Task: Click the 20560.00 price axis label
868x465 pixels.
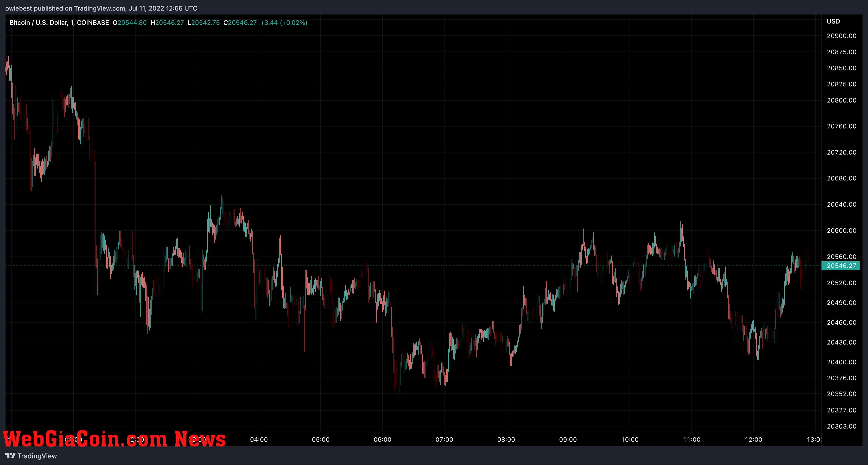Action: tap(841, 257)
